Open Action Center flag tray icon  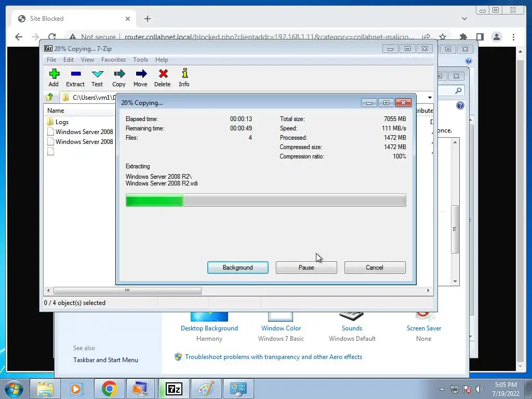coord(467,389)
